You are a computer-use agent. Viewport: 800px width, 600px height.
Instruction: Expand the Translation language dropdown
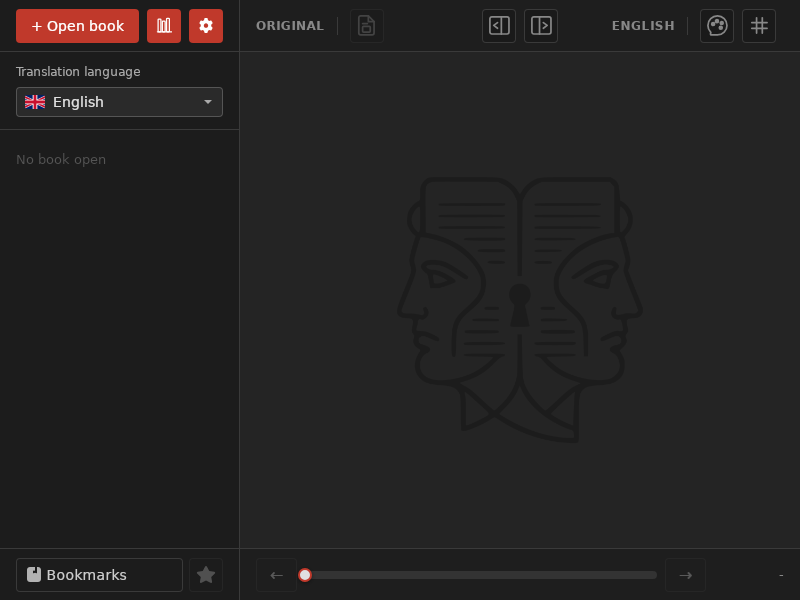click(x=119, y=102)
